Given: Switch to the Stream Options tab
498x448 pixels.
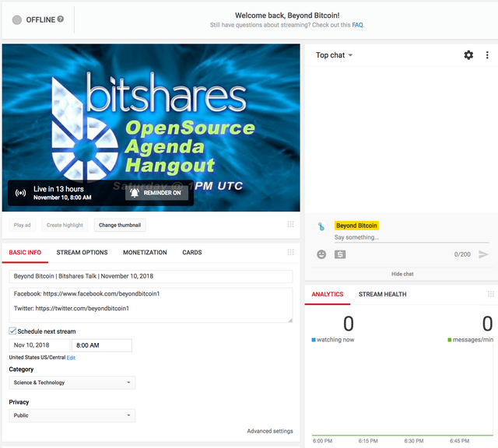Looking at the screenshot, I should [x=82, y=253].
